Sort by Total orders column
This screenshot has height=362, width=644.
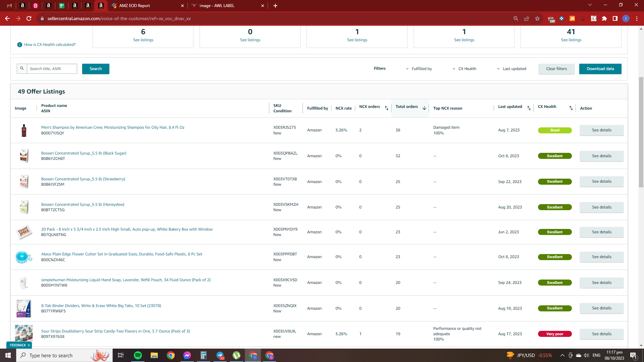[424, 108]
